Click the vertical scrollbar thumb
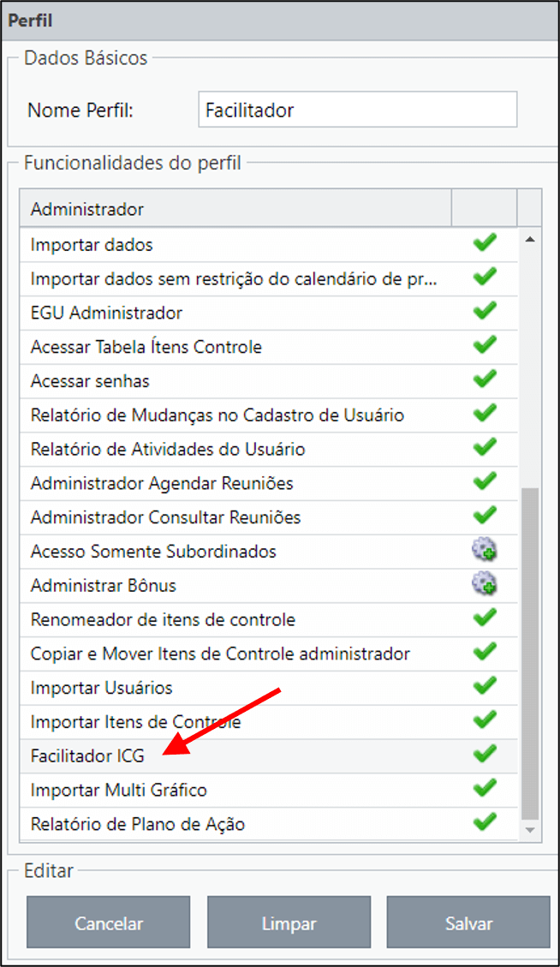Viewport: 560px width, 967px height. 530,654
